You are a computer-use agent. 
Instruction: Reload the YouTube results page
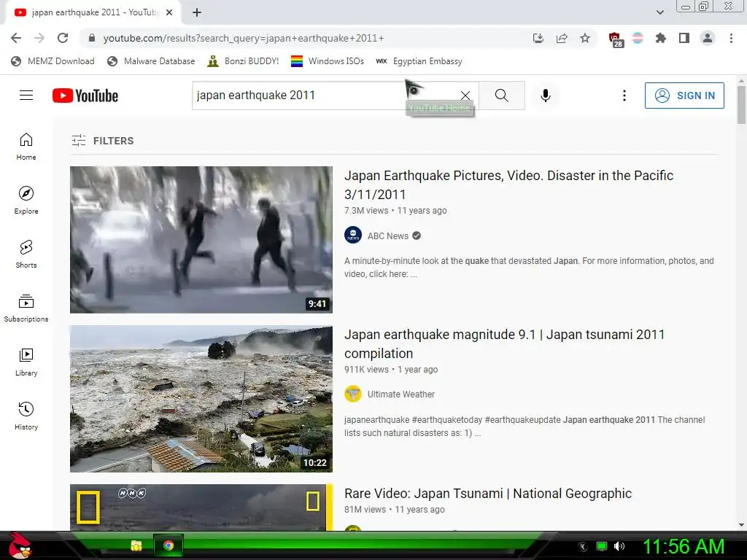[x=63, y=38]
